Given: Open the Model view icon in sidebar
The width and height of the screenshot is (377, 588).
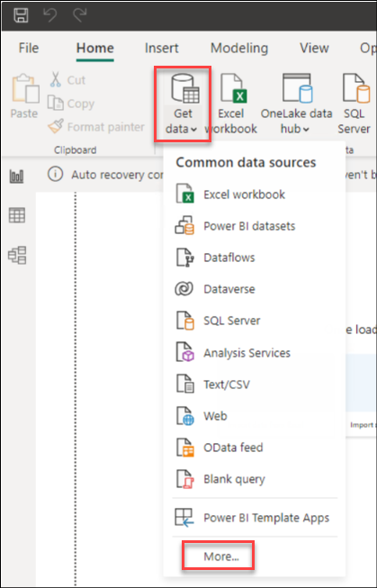Looking at the screenshot, I should (17, 256).
